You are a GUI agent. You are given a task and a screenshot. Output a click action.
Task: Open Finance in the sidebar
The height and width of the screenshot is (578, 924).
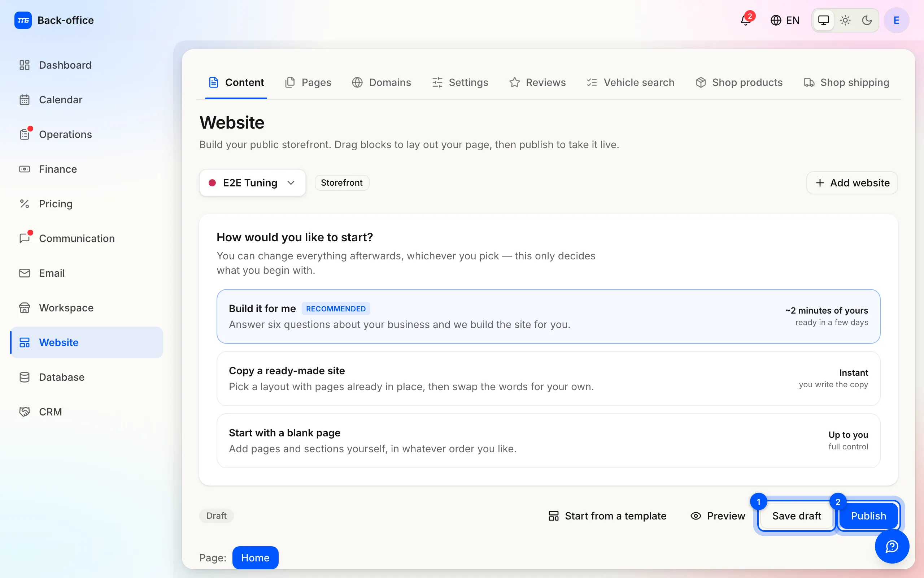coord(87,169)
